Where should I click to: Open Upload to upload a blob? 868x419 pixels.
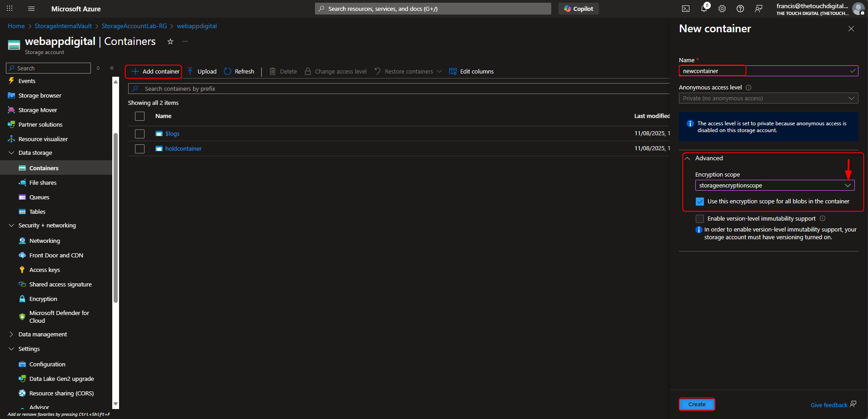(201, 71)
